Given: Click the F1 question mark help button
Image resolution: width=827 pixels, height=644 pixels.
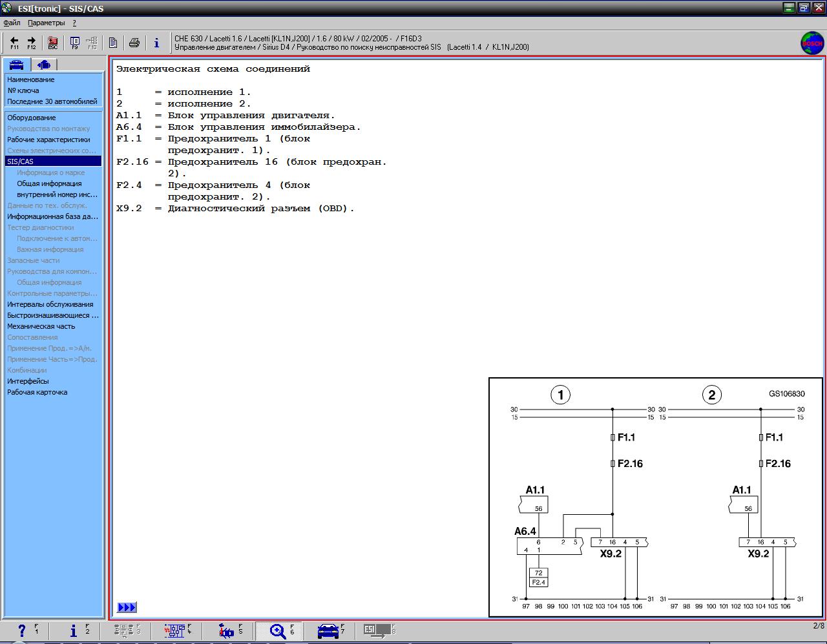Looking at the screenshot, I should pyautogui.click(x=25, y=631).
